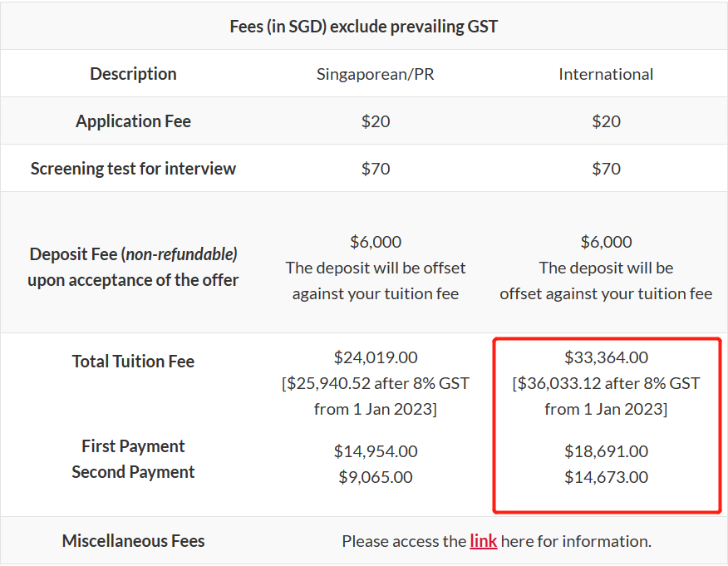Open the red 'link' for miscellaneous fees
The height and width of the screenshot is (566, 728).
tap(483, 541)
